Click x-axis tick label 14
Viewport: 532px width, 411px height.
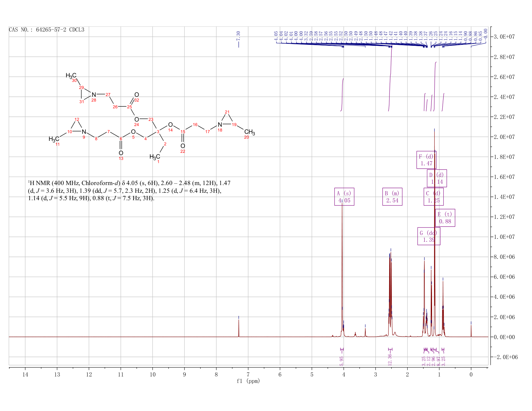(x=25, y=375)
